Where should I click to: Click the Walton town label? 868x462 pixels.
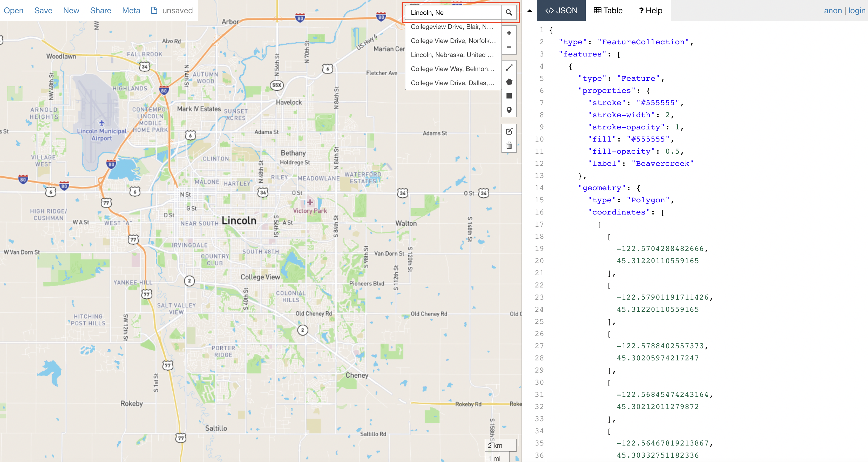(406, 223)
